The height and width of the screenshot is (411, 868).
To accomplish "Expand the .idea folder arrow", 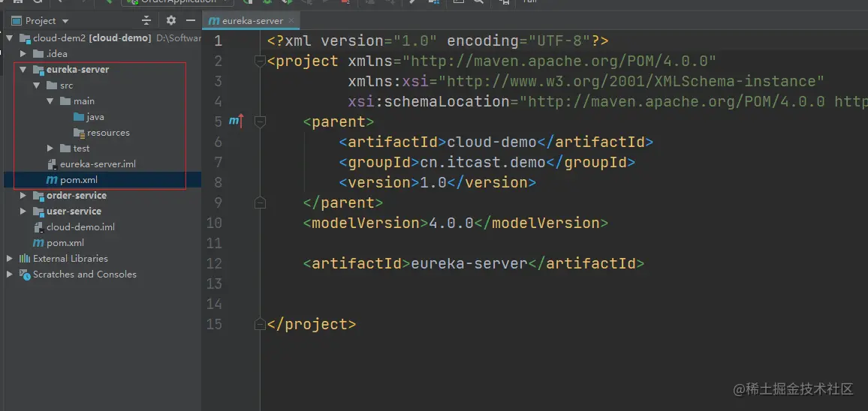I will point(23,54).
